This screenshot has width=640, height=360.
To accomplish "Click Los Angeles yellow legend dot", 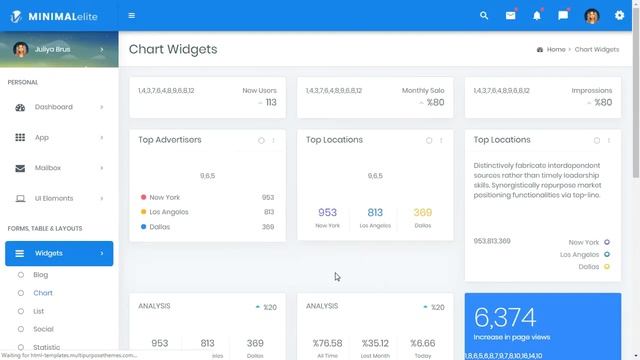I will 143,212.
